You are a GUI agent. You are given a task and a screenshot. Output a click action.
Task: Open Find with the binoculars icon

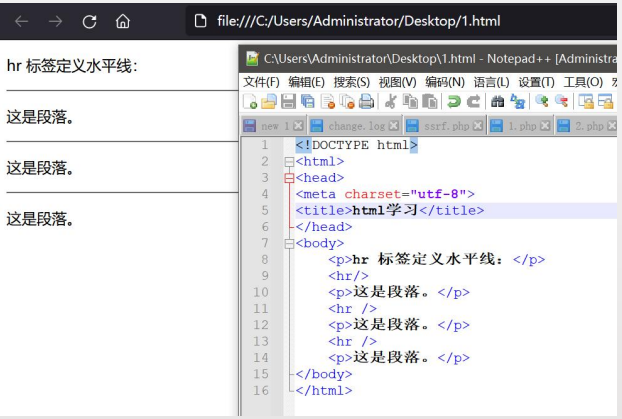[497, 101]
